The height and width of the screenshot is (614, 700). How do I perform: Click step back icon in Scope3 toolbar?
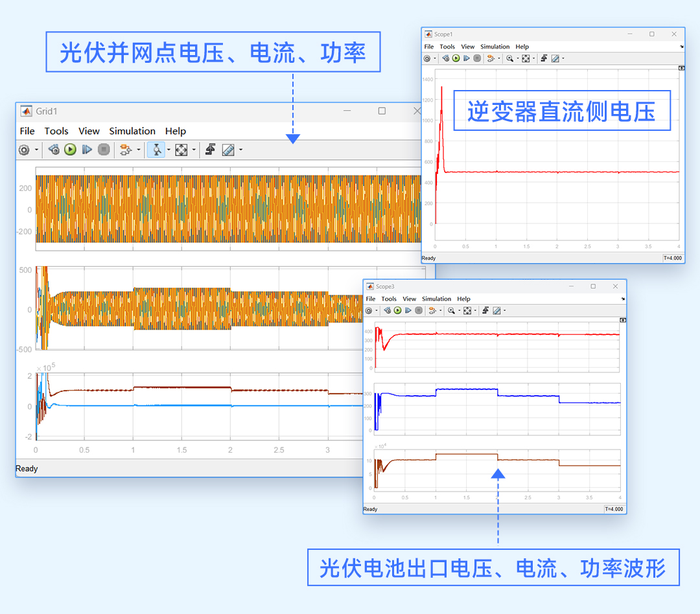point(387,310)
